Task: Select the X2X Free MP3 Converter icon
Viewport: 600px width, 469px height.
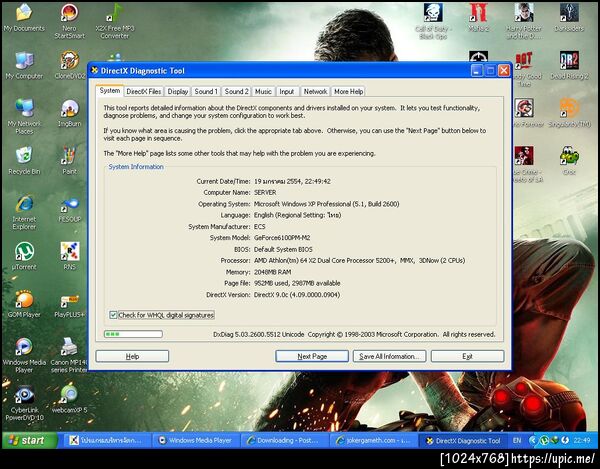Action: (x=114, y=21)
